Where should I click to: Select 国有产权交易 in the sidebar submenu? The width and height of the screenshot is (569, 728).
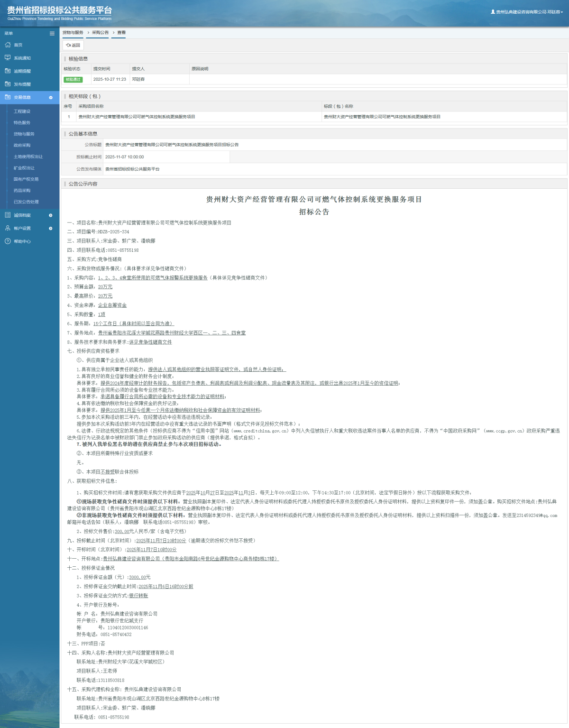(26, 179)
